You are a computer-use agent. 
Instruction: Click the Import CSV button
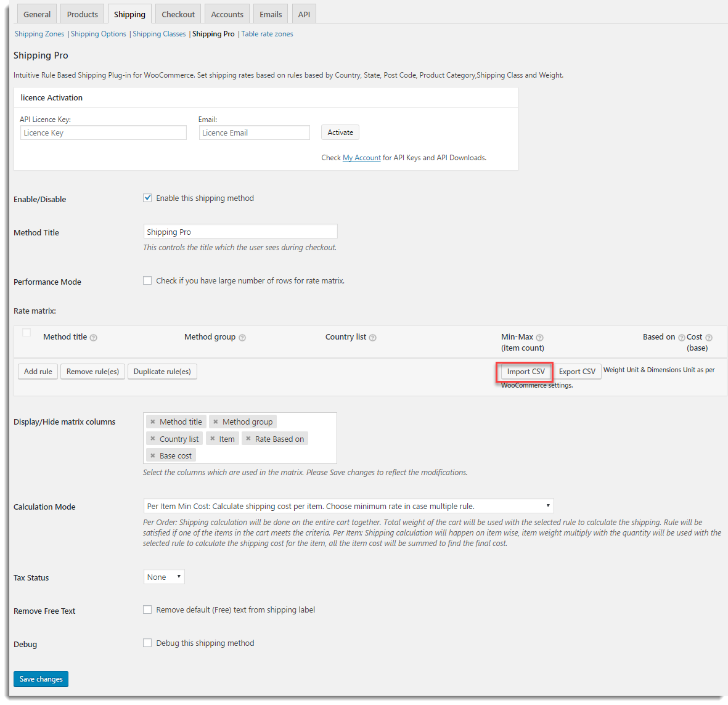[x=526, y=372]
